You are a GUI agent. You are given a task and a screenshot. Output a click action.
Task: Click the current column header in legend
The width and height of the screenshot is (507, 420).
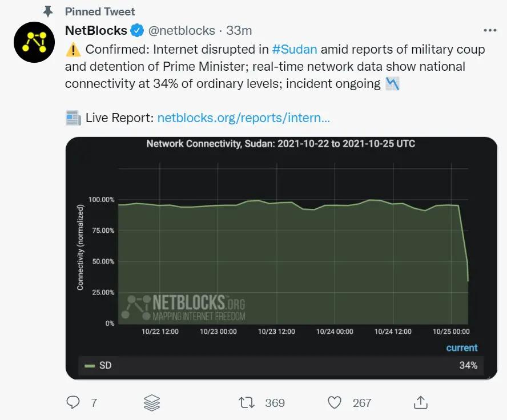461,348
